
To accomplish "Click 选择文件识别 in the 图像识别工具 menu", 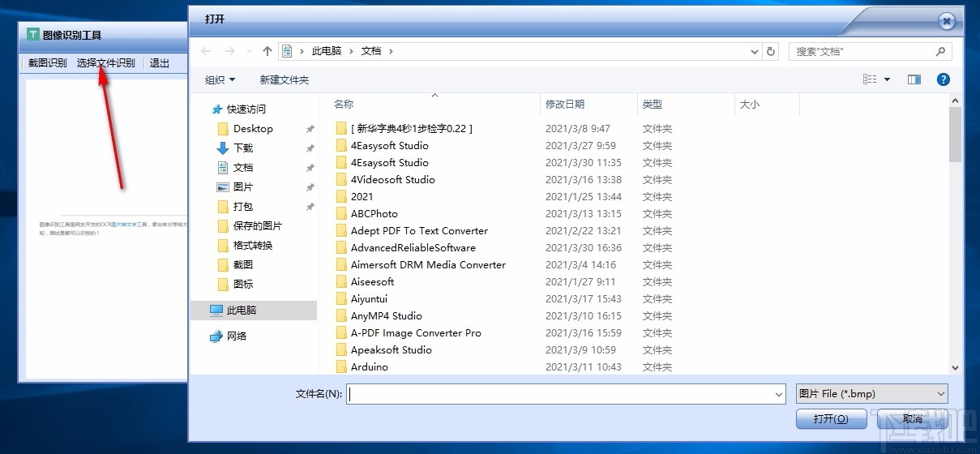I will pyautogui.click(x=106, y=62).
